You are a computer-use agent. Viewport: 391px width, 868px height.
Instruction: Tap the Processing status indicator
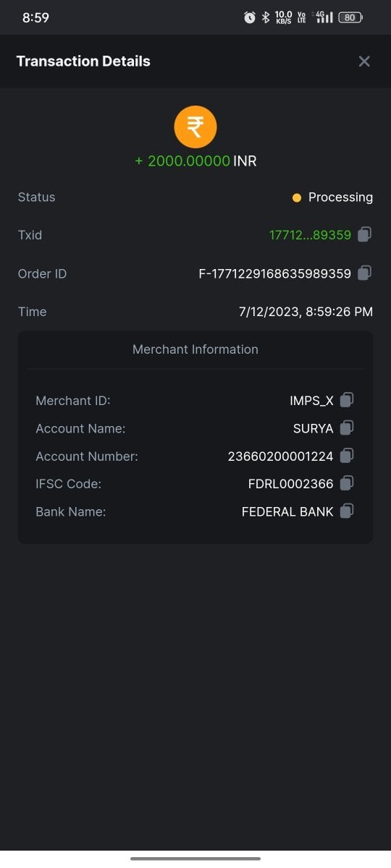(x=332, y=197)
